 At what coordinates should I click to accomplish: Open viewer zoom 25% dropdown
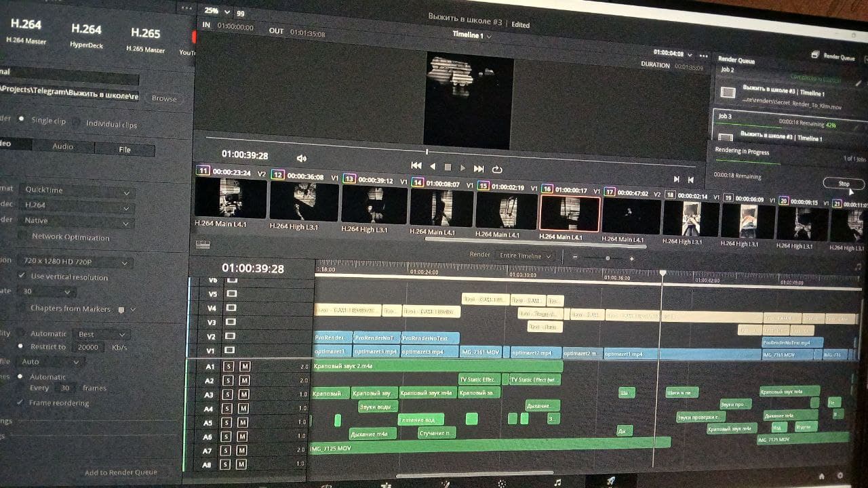(x=217, y=12)
